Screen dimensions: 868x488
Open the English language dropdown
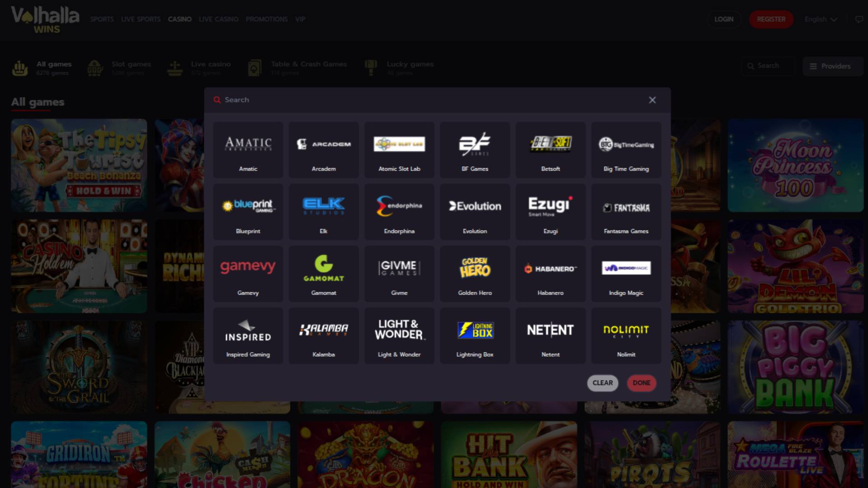click(820, 19)
